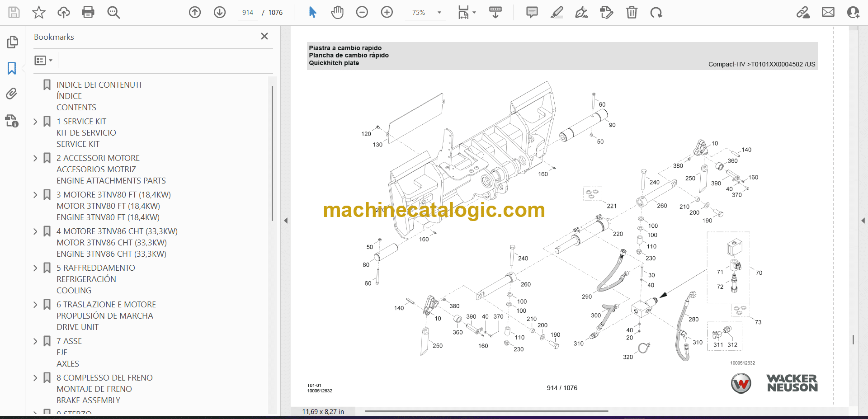Add a sticky note comment
Screen dimensions: 868x419
pyautogui.click(x=532, y=12)
